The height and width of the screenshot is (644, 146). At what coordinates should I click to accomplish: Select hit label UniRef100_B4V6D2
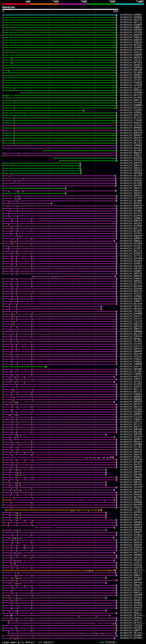[131, 180]
